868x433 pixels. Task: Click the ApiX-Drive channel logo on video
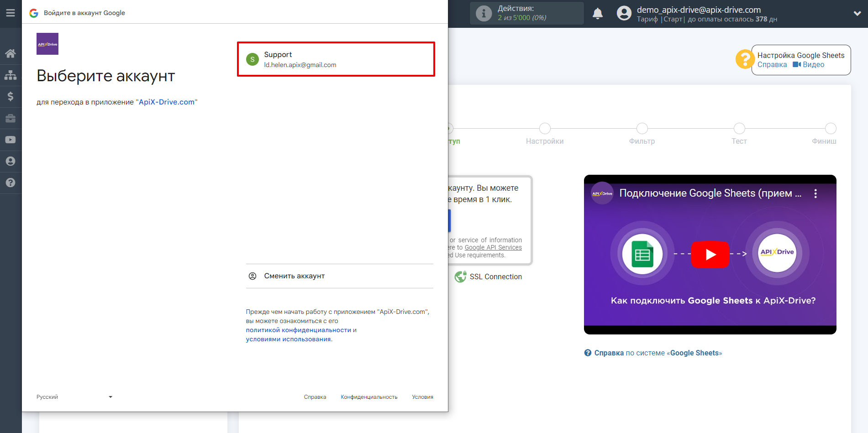click(602, 193)
